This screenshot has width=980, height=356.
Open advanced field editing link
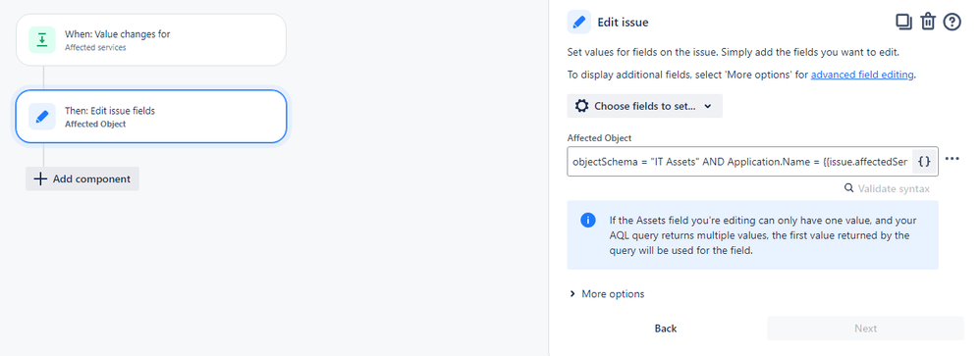click(x=862, y=75)
